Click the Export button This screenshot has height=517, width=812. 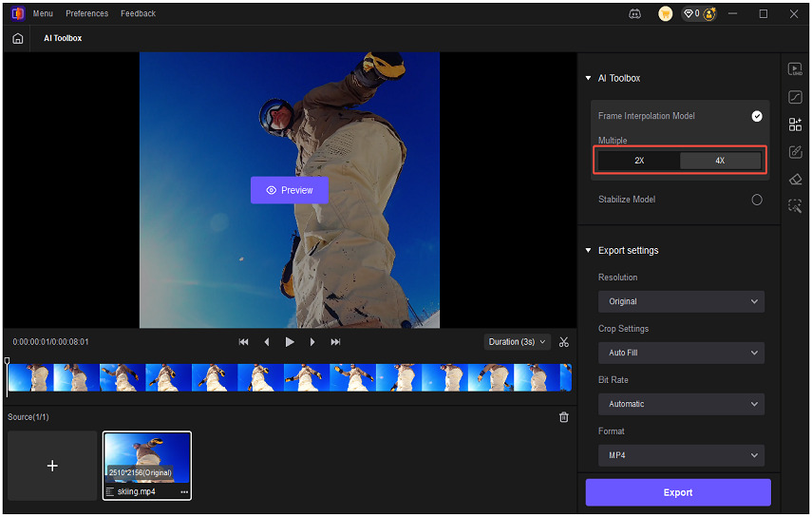click(678, 492)
